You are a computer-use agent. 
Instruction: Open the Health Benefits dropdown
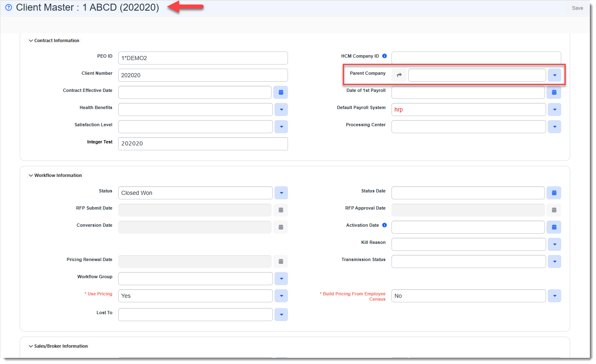coord(281,109)
